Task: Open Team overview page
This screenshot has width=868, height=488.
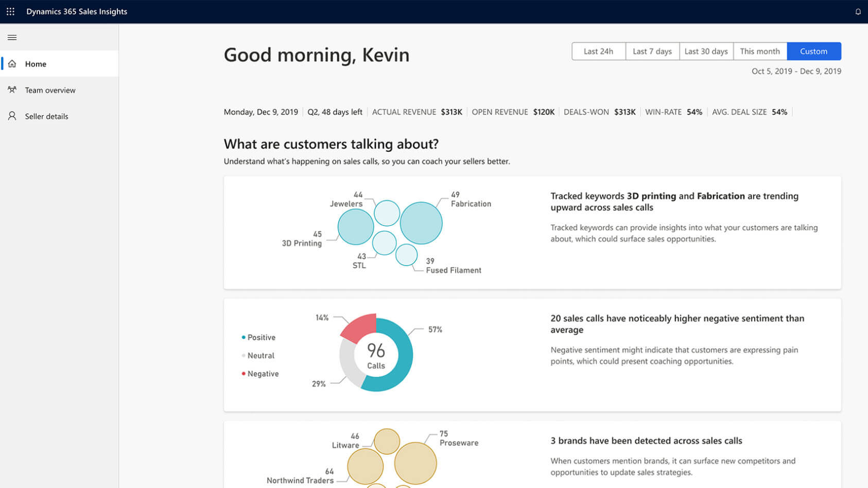Action: click(x=59, y=90)
